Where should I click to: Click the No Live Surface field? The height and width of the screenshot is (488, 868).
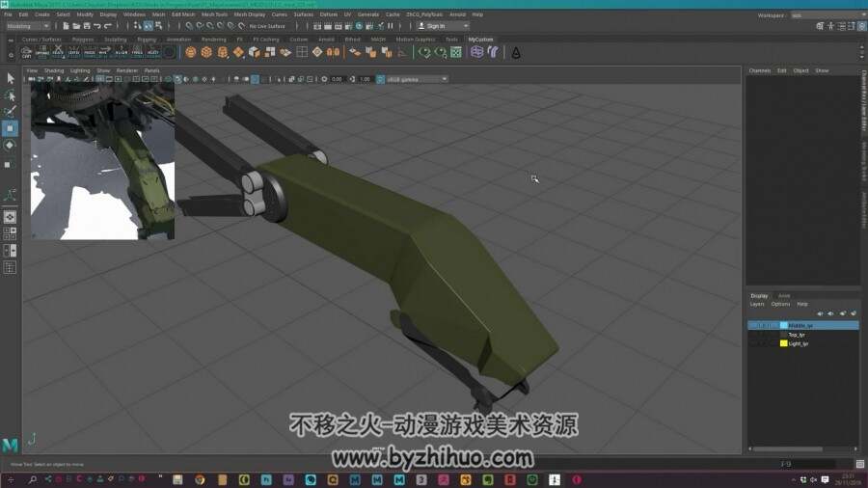point(267,26)
